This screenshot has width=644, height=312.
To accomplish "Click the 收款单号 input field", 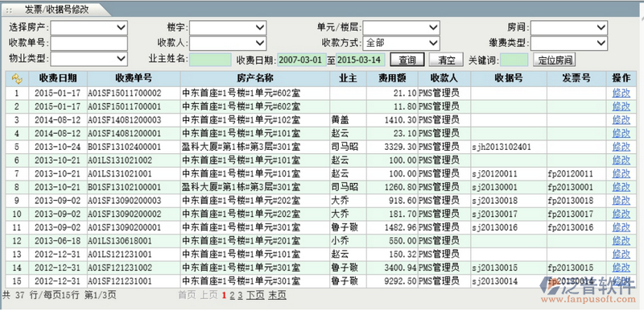I will click(x=89, y=43).
